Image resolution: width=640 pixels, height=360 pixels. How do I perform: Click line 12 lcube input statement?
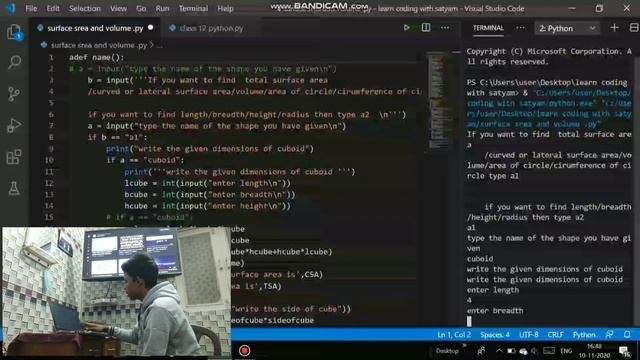[207, 183]
